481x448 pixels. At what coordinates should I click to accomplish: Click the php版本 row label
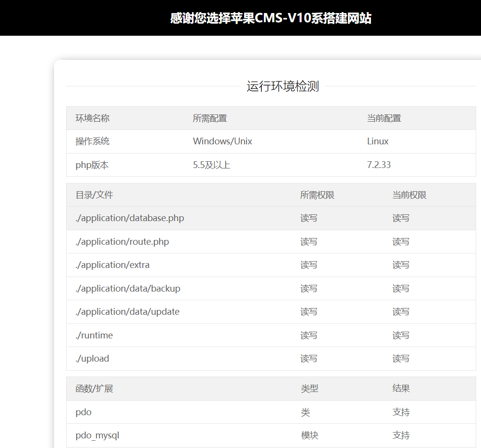pyautogui.click(x=92, y=165)
